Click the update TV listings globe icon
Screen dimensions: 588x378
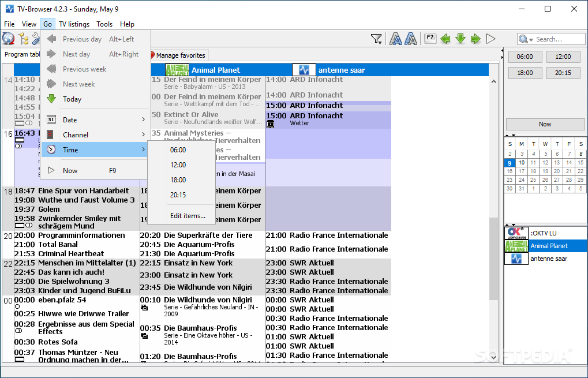tap(8, 39)
